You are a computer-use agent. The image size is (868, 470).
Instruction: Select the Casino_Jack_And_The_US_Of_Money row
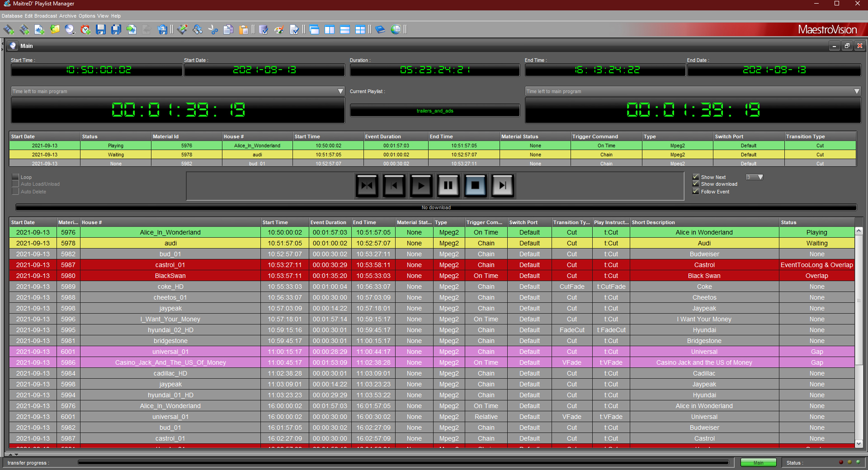[x=432, y=362]
